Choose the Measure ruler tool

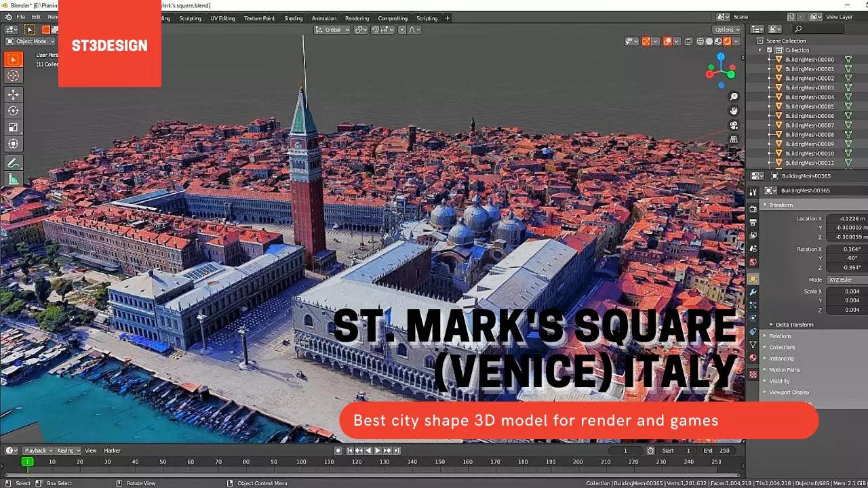(13, 180)
